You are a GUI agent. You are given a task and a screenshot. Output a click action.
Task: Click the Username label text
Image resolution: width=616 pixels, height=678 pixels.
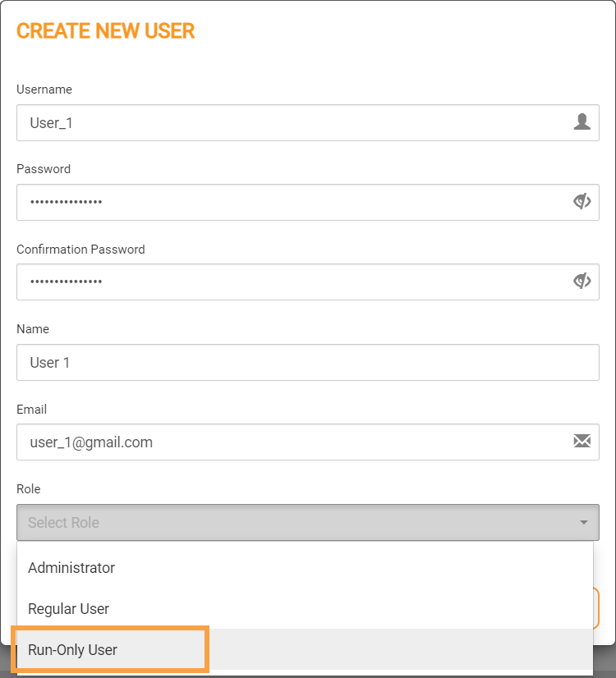point(44,89)
